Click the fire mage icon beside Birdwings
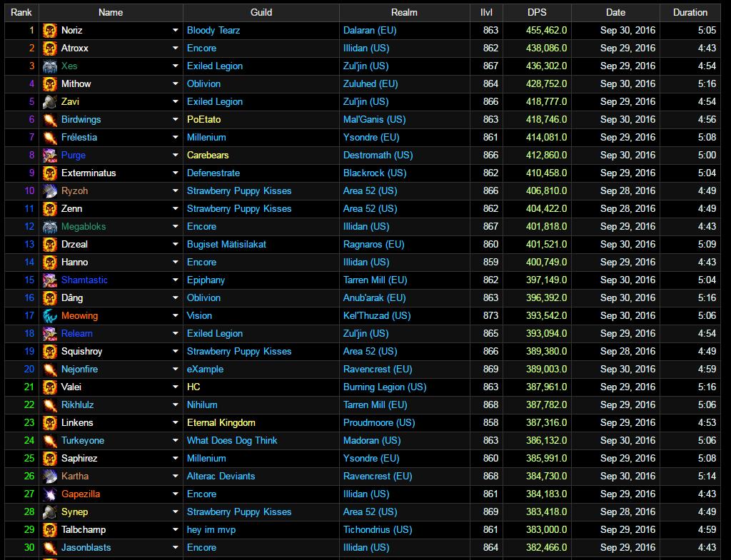Image resolution: width=731 pixels, height=560 pixels. coord(50,120)
